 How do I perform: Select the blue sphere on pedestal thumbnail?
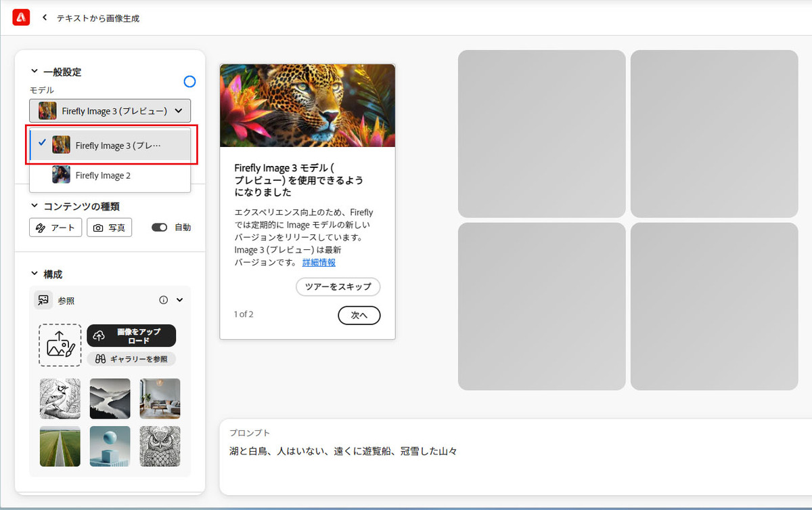click(110, 446)
